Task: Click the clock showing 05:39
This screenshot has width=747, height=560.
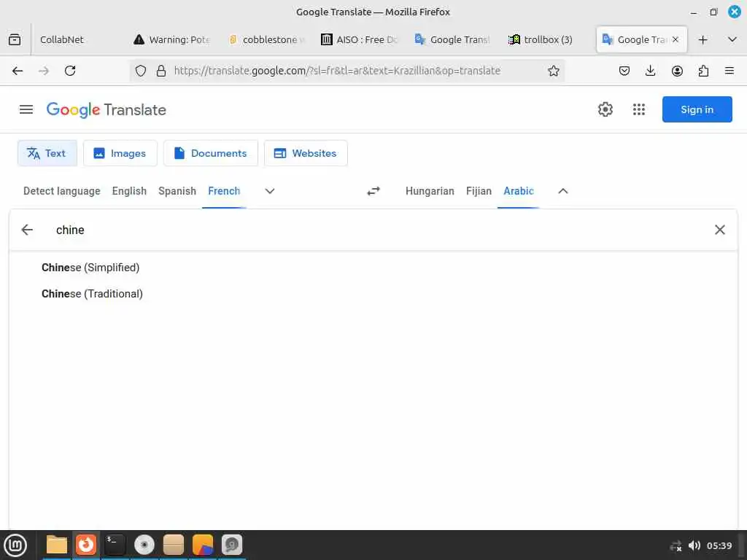Action: pyautogui.click(x=719, y=545)
